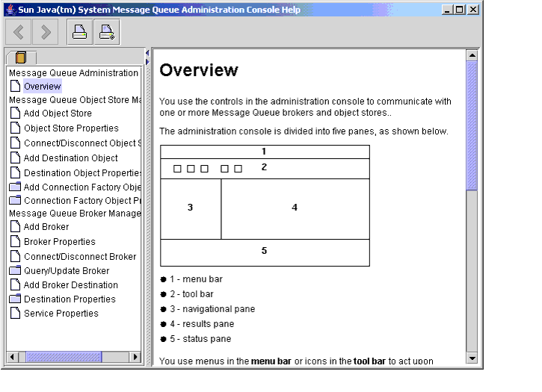Viewport: 542px width, 392px height.
Task: Click the page icon beside Overview
Action: pyautogui.click(x=15, y=86)
